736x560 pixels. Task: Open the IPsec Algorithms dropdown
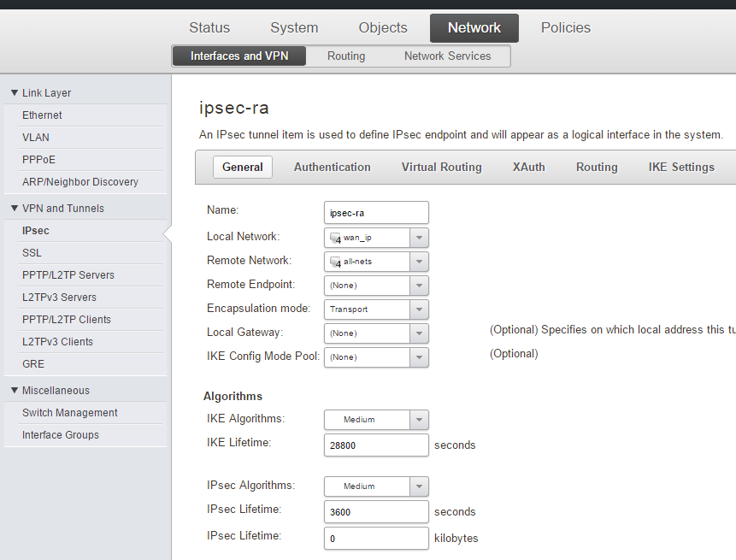click(419, 486)
